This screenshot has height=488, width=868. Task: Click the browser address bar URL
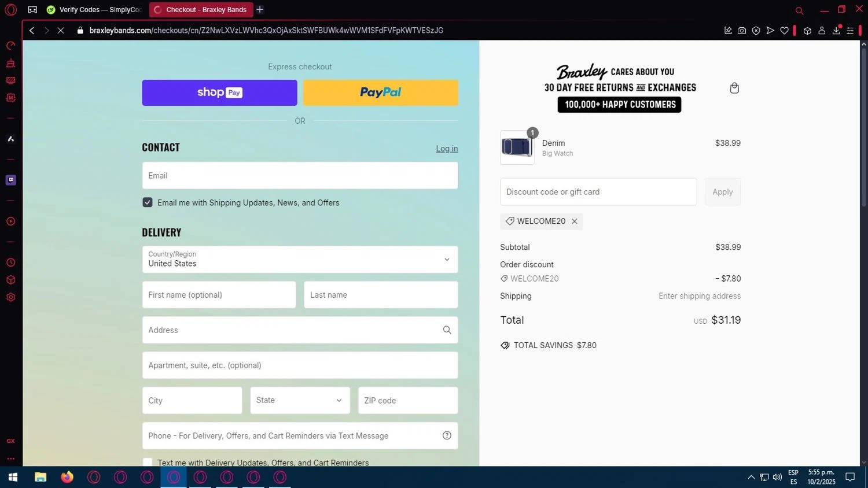(266, 31)
